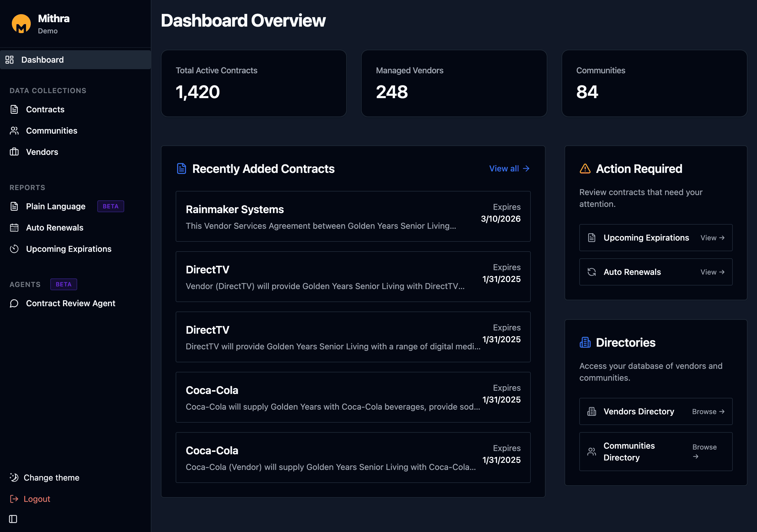Click the Change theme option
Viewport: 757px width, 532px height.
pos(51,477)
